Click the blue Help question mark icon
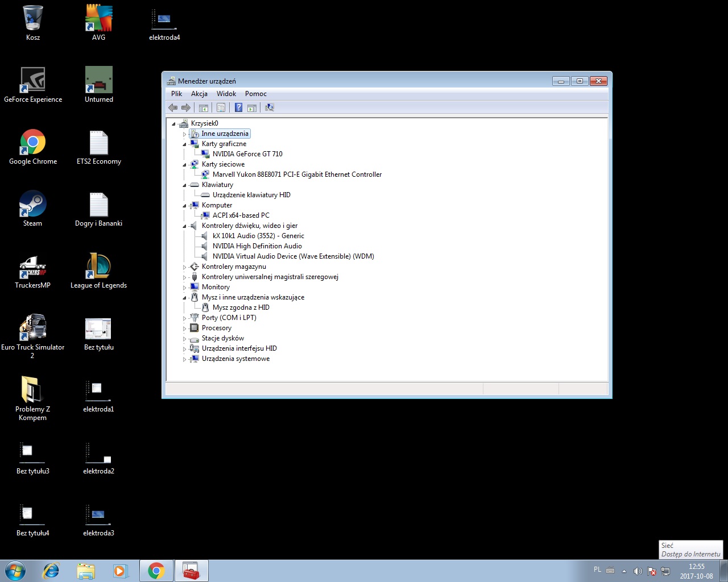The image size is (728, 582). pyautogui.click(x=238, y=107)
